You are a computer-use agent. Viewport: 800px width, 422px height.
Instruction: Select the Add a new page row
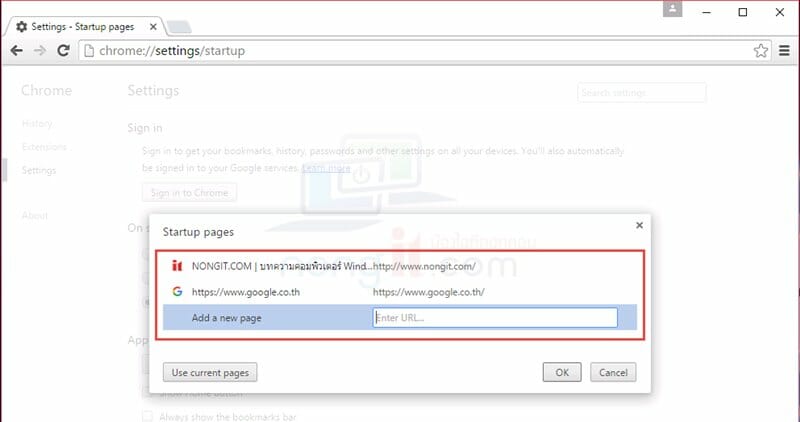[400, 317]
